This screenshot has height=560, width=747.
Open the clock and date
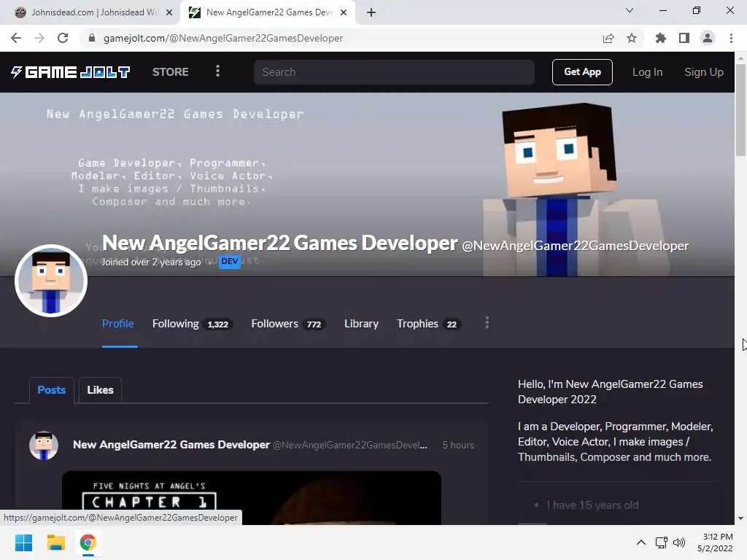pos(715,542)
